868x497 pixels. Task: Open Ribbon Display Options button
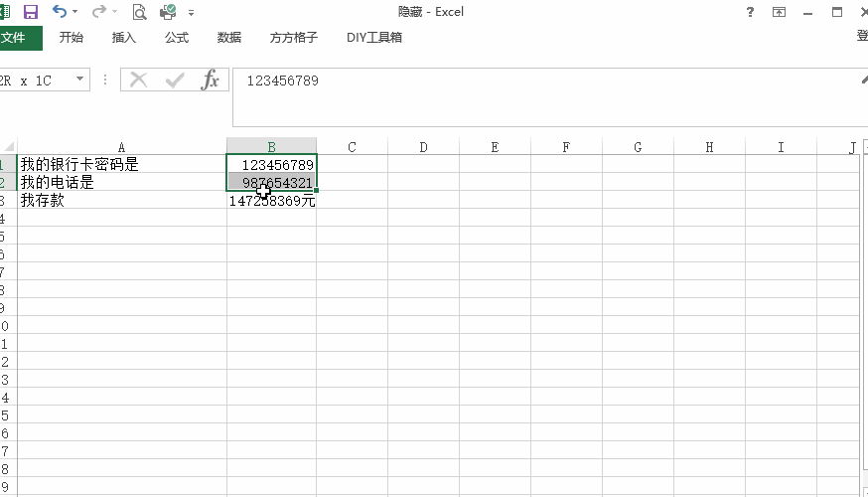pos(780,12)
